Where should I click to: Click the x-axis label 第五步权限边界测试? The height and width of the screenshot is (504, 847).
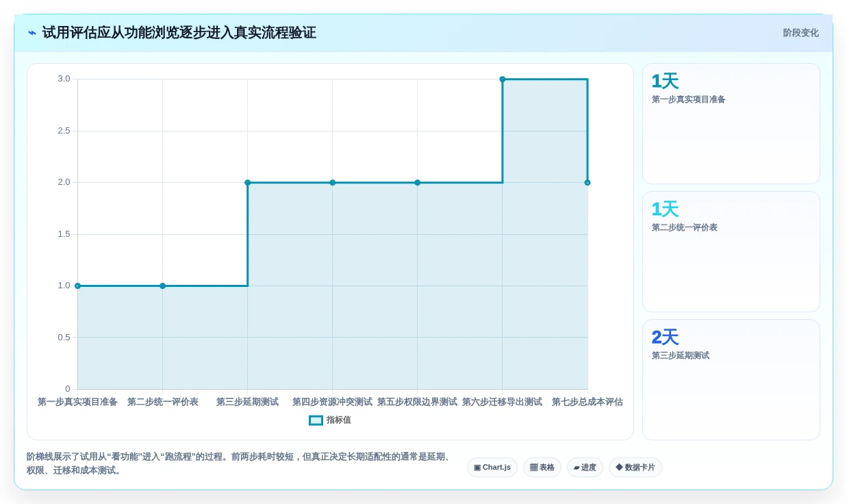(x=417, y=402)
